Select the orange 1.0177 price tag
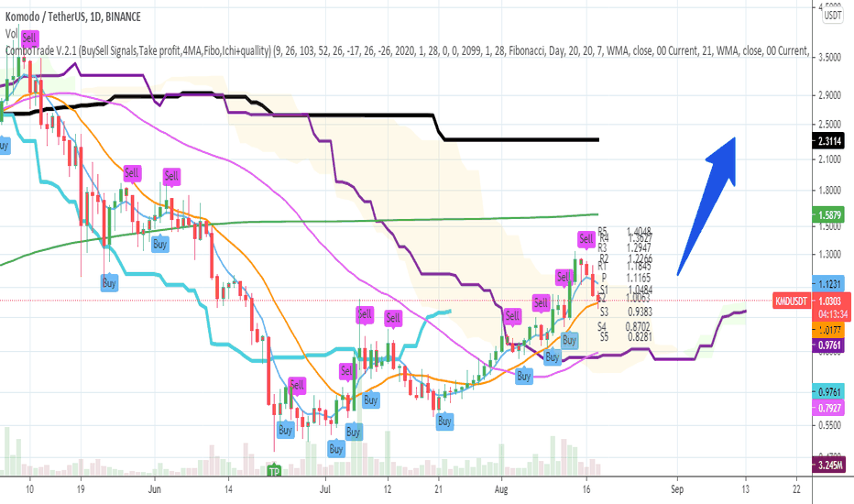The image size is (854, 504). point(828,329)
